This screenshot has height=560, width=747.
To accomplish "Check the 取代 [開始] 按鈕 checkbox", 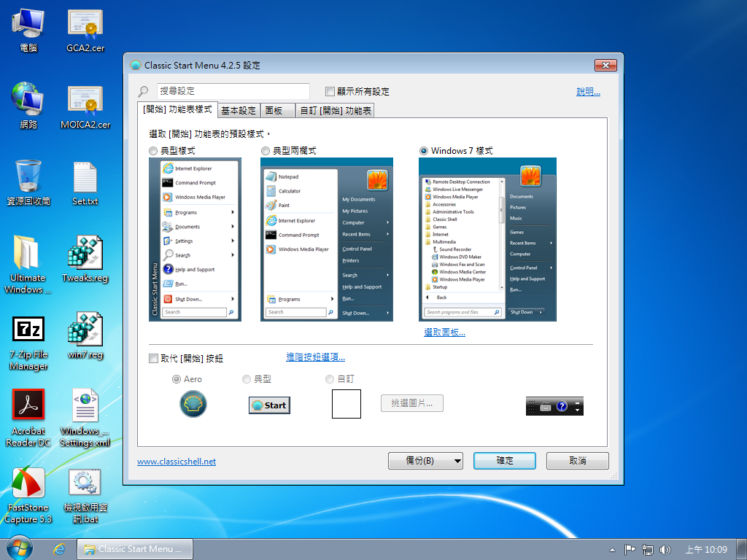I will point(153,358).
